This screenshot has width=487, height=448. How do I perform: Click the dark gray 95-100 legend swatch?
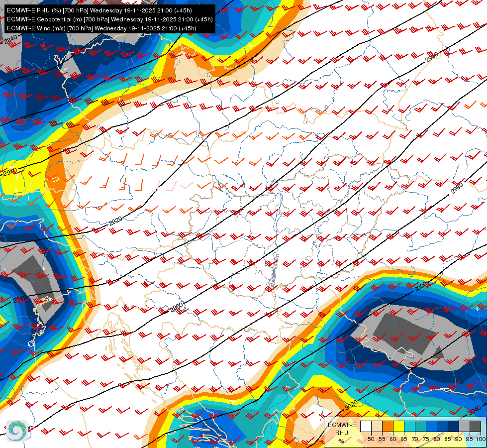click(x=475, y=426)
